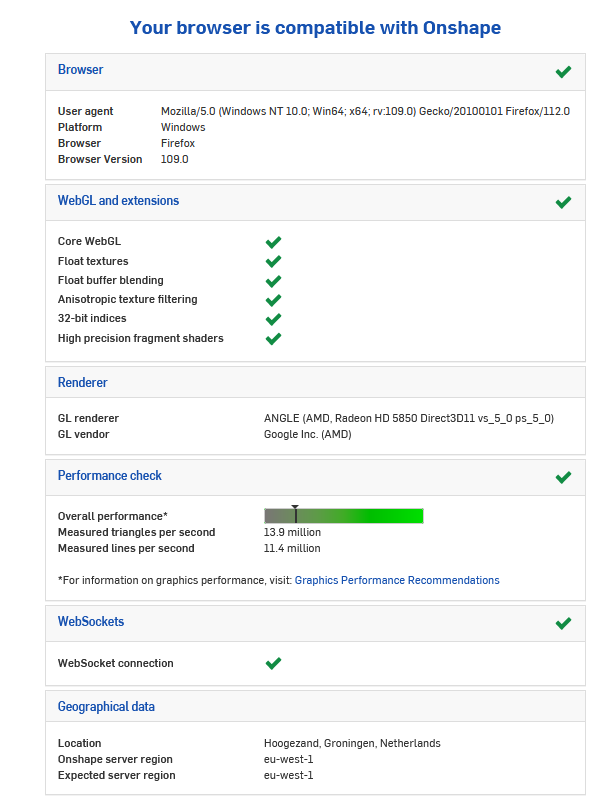
Task: Click the 'Measured triangles per second' label
Action: click(137, 532)
